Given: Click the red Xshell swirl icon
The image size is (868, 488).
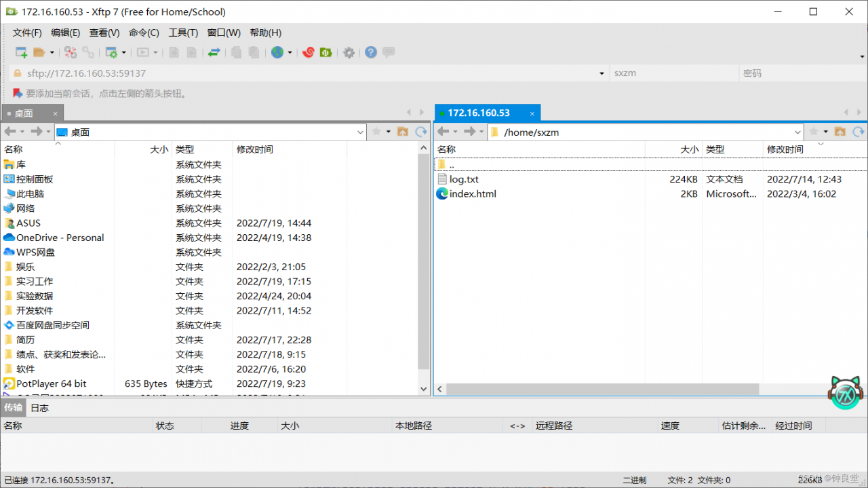Looking at the screenshot, I should pyautogui.click(x=309, y=52).
